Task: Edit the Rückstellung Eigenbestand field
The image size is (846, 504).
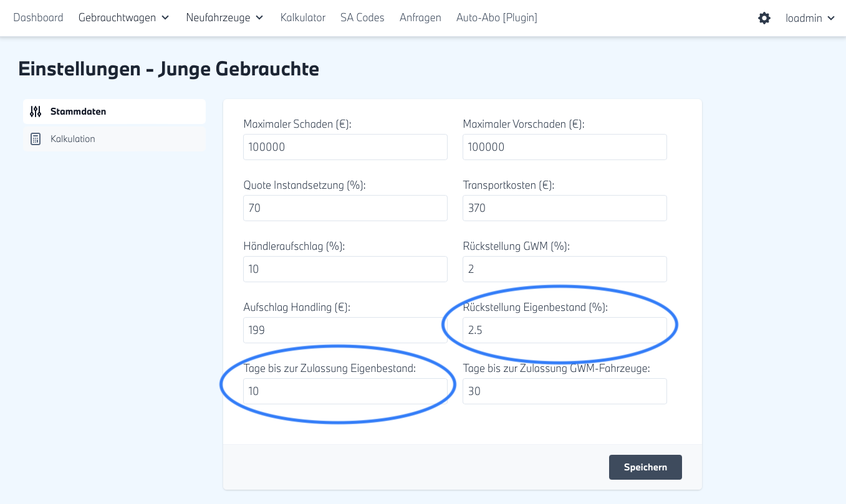Action: click(x=564, y=330)
